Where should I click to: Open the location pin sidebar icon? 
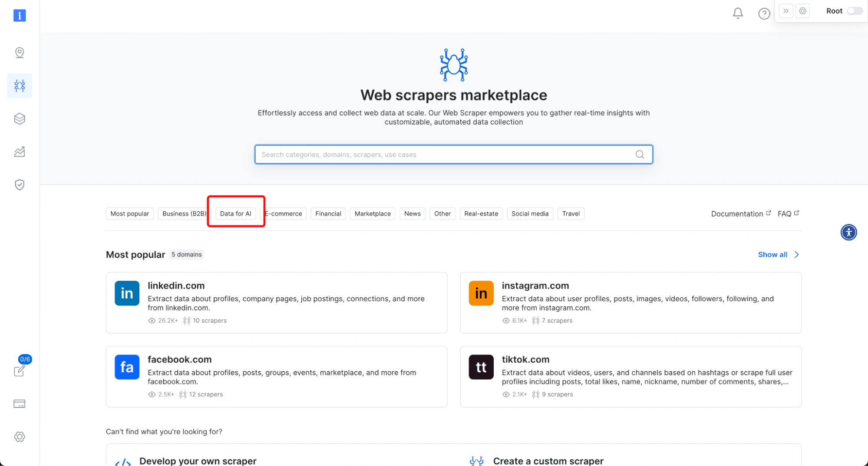click(x=20, y=53)
